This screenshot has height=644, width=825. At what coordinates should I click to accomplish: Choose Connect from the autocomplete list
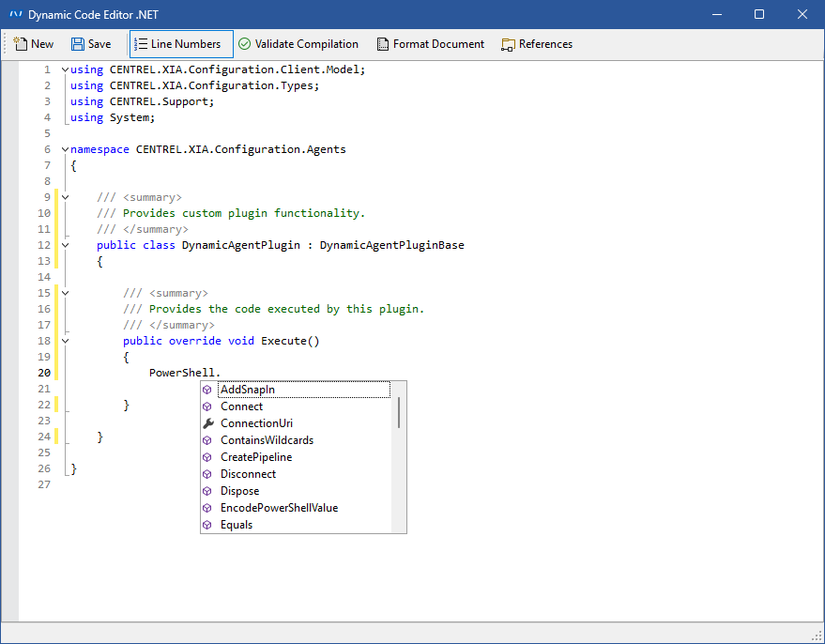[242, 406]
